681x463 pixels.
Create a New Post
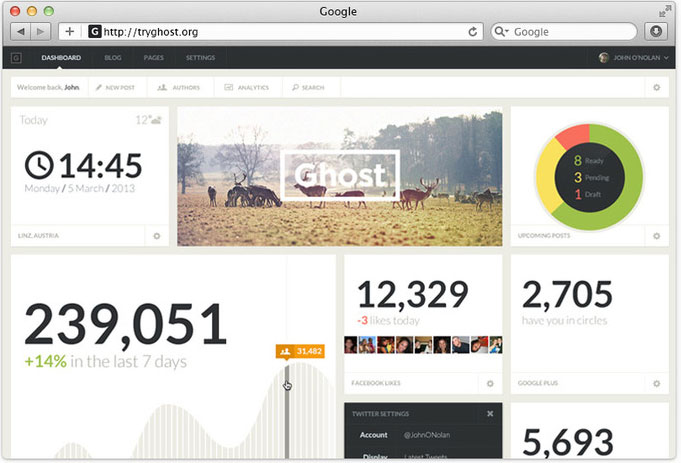click(116, 87)
